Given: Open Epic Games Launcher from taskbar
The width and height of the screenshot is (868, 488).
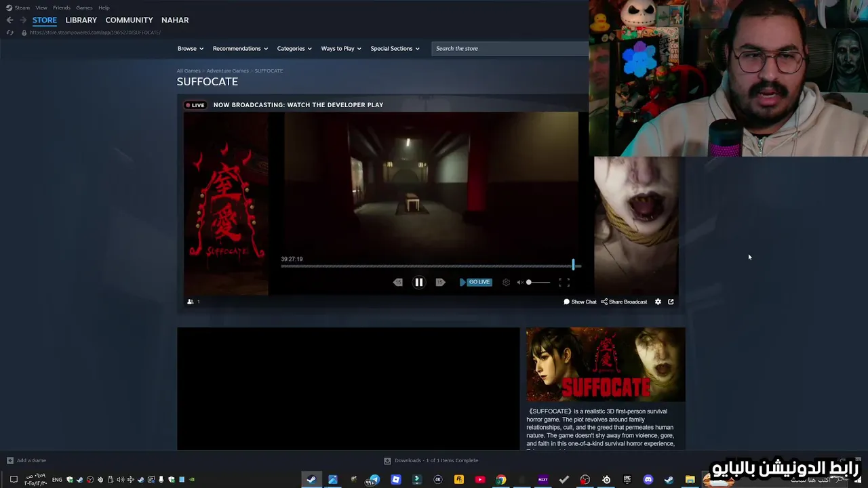Looking at the screenshot, I should (x=627, y=479).
